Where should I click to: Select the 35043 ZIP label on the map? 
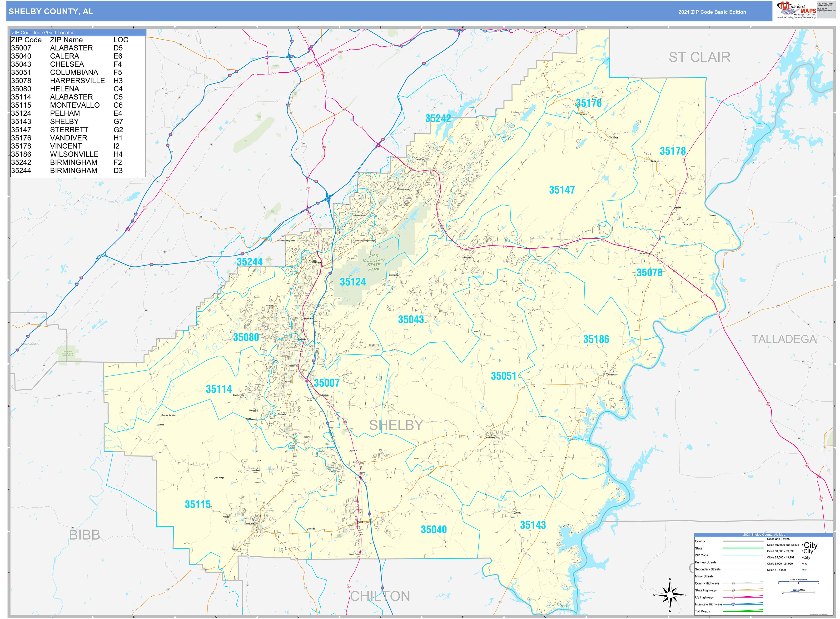coord(411,319)
